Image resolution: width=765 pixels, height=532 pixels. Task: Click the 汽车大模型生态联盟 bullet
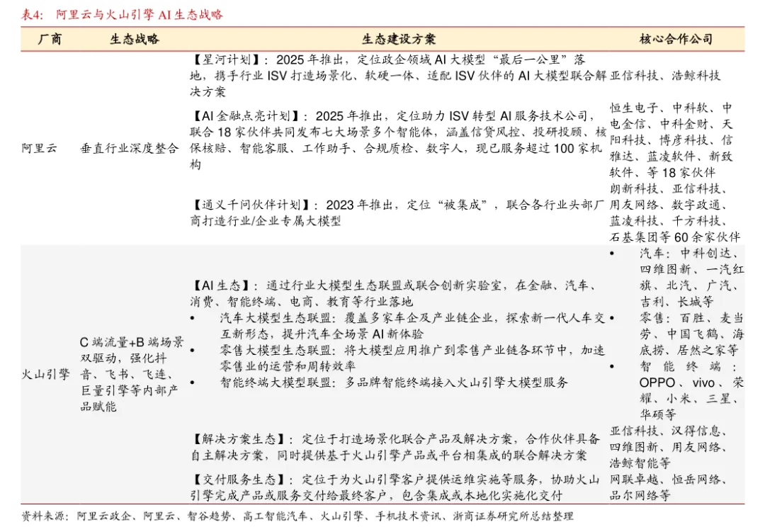pyautogui.click(x=397, y=326)
